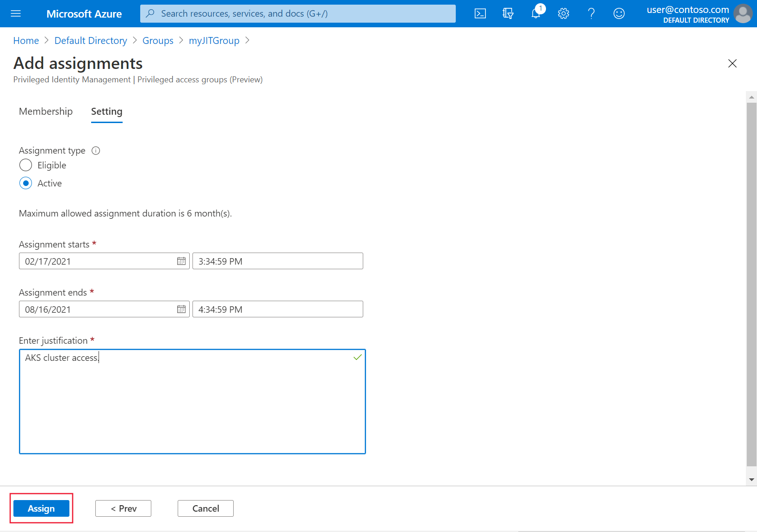Viewport: 757px width, 532px height.
Task: Send feedback via the smiley icon
Action: (x=619, y=13)
